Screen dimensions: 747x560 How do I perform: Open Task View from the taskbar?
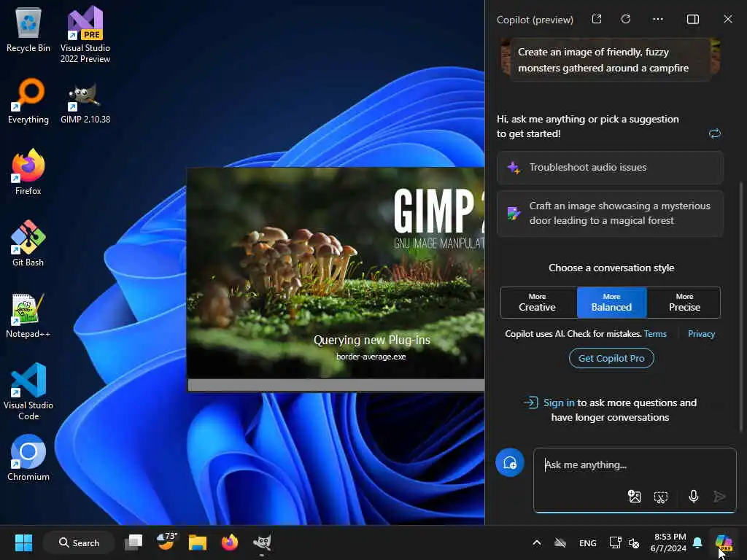(x=133, y=542)
